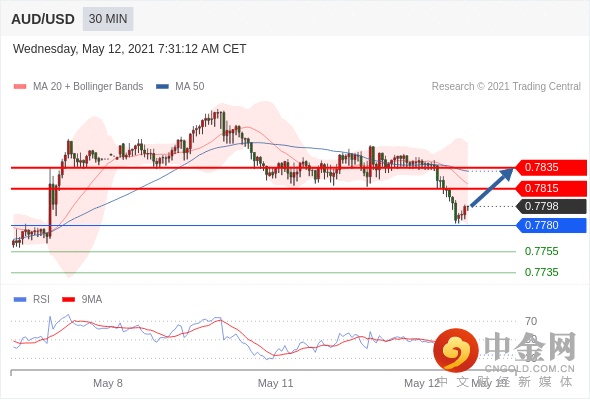Click the pink MA 20 legend swatch
The width and height of the screenshot is (590, 400).
click(x=20, y=87)
